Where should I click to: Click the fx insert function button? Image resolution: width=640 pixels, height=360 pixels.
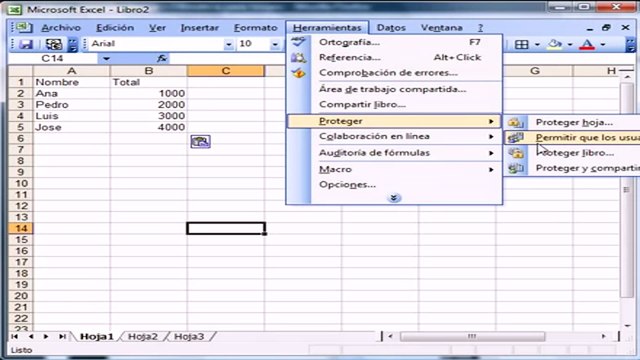(x=162, y=58)
